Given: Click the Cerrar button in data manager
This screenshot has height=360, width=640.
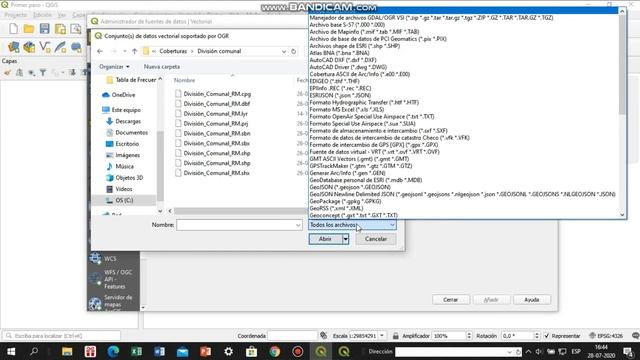Looking at the screenshot, I should point(451,300).
